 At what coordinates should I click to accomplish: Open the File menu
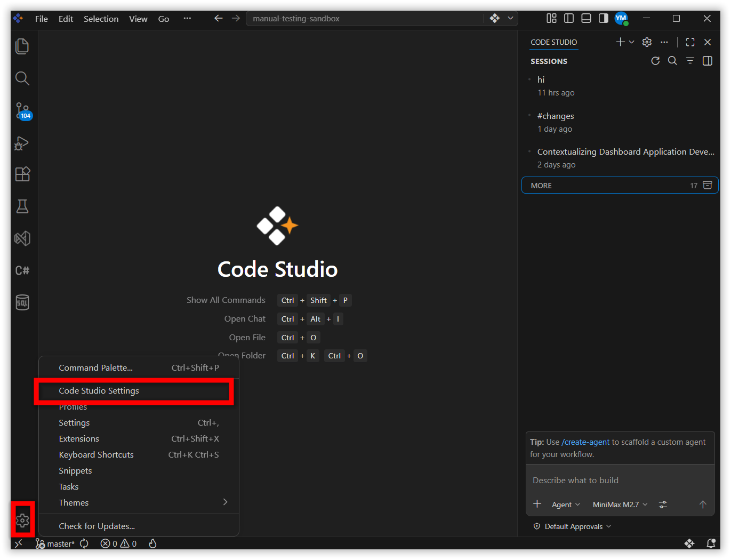42,19
